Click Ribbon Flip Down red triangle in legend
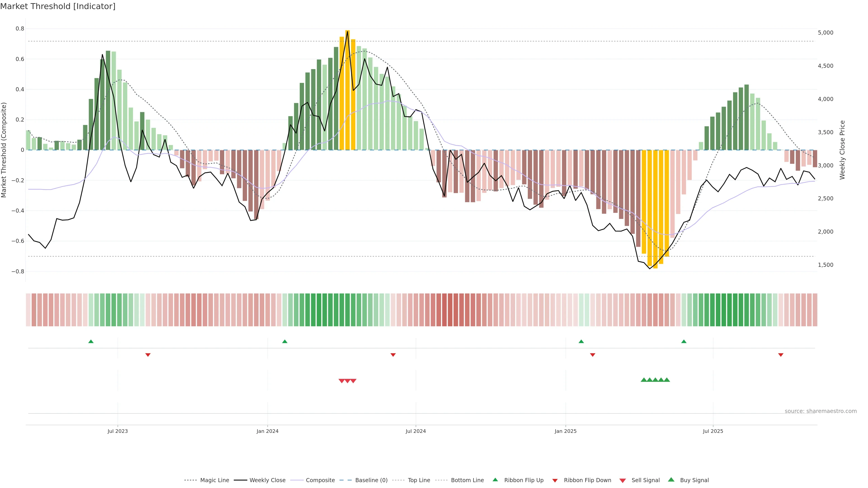 coord(555,481)
